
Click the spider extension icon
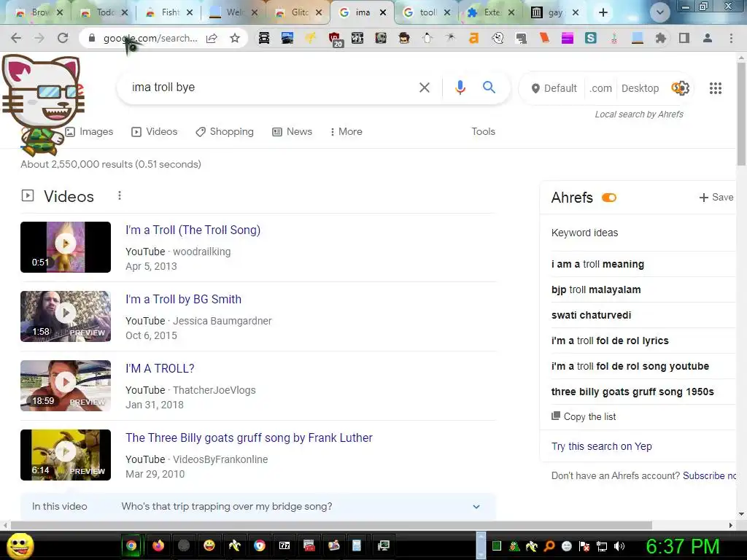pos(450,38)
